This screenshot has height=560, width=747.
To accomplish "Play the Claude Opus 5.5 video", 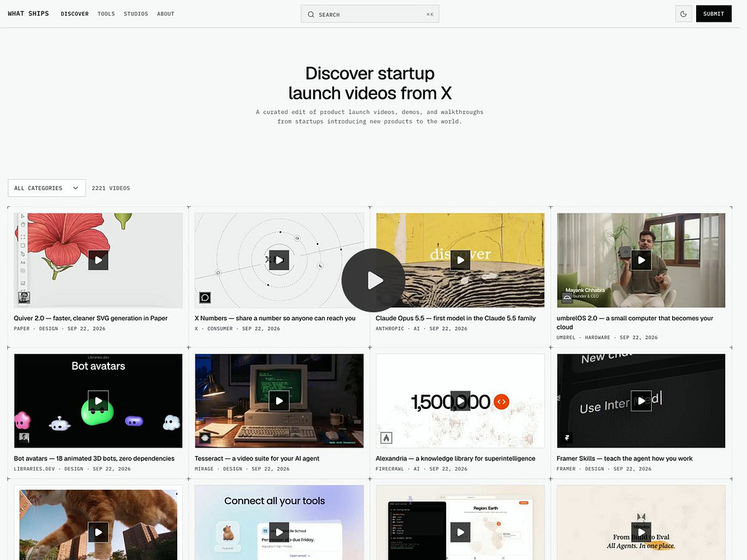I will tap(460, 260).
